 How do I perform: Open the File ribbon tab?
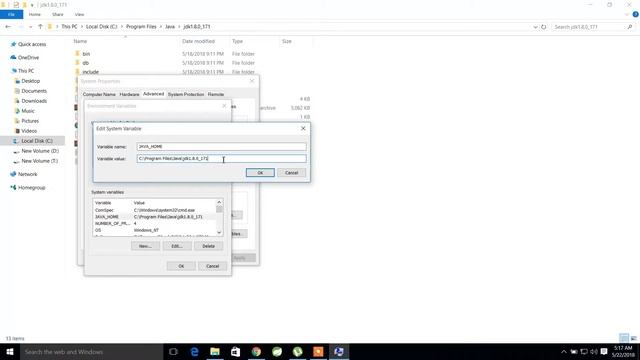pyautogui.click(x=11, y=14)
